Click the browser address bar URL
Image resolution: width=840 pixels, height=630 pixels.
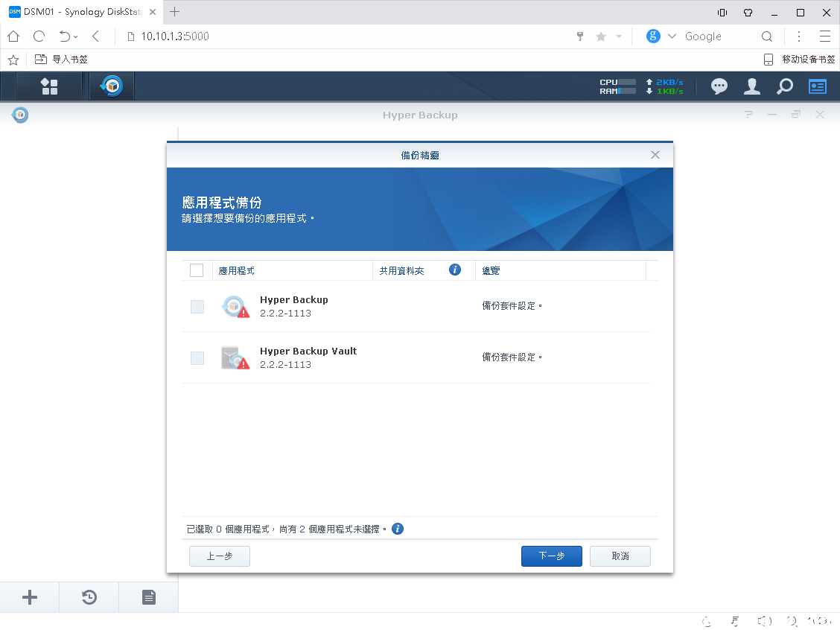175,36
